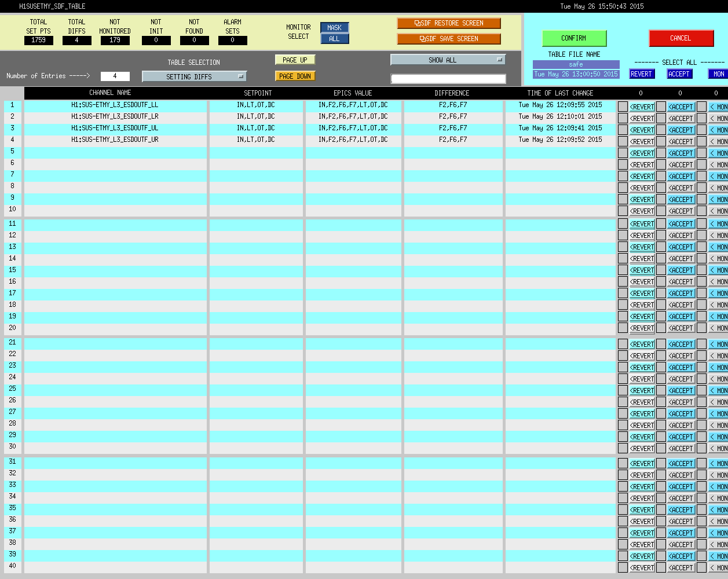Click the NOT MONITORED value 179

[x=115, y=41]
